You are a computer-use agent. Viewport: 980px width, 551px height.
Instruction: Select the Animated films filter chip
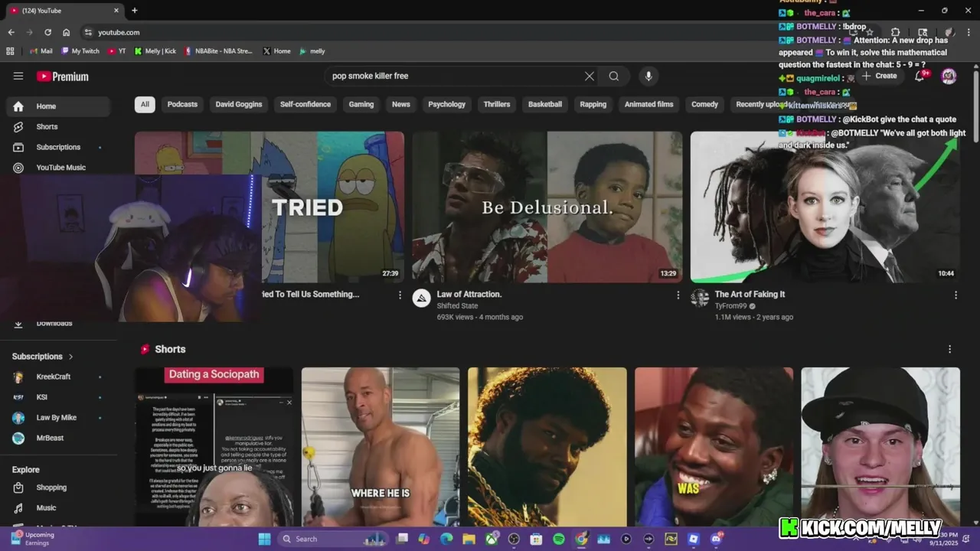(x=649, y=104)
